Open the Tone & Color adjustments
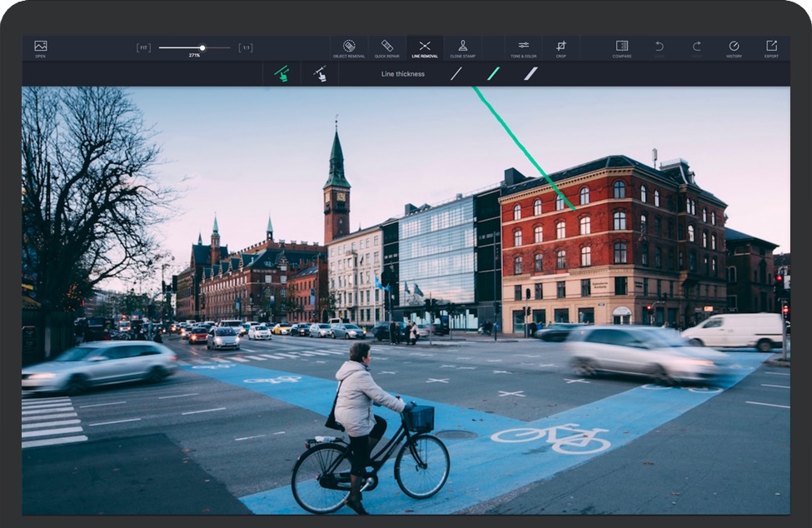The width and height of the screenshot is (812, 528). click(x=523, y=47)
